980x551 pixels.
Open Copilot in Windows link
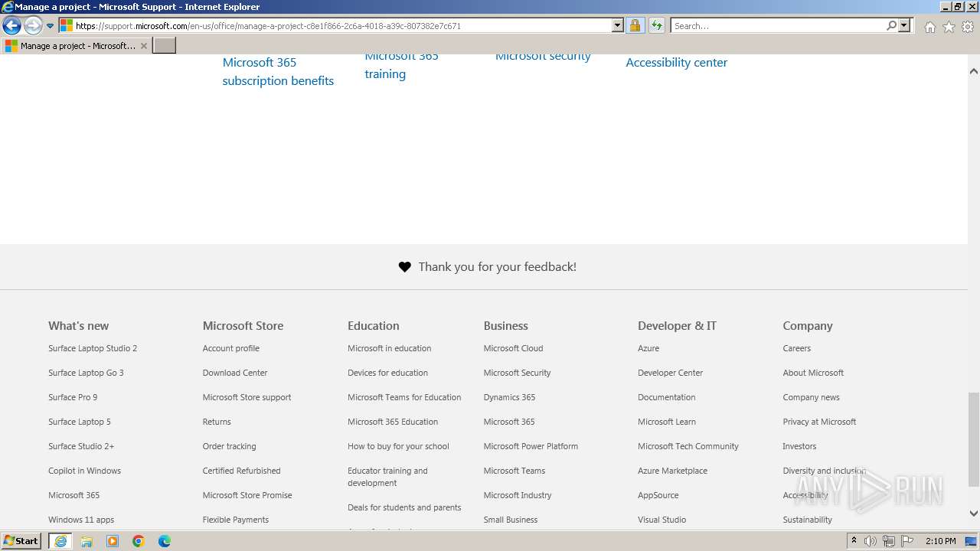84,471
